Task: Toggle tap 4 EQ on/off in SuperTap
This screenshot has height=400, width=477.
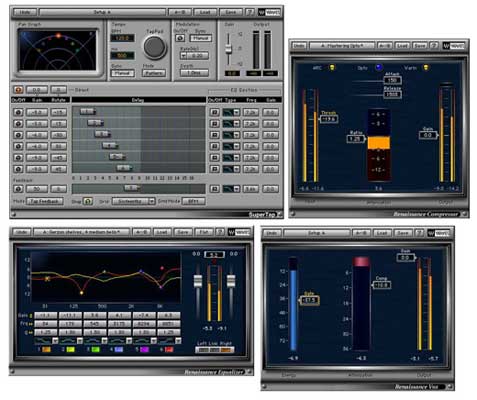Action: click(x=215, y=146)
